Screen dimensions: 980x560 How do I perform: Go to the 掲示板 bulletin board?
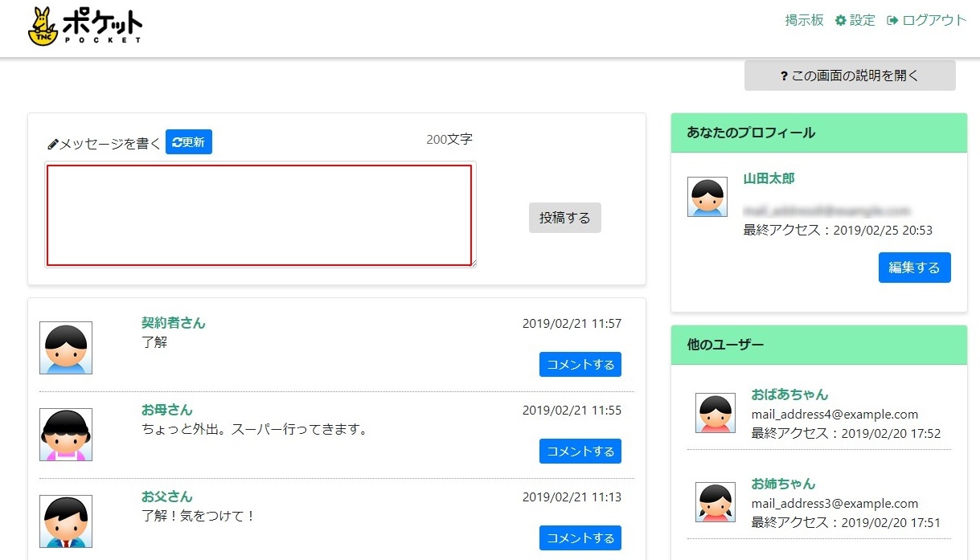(804, 21)
